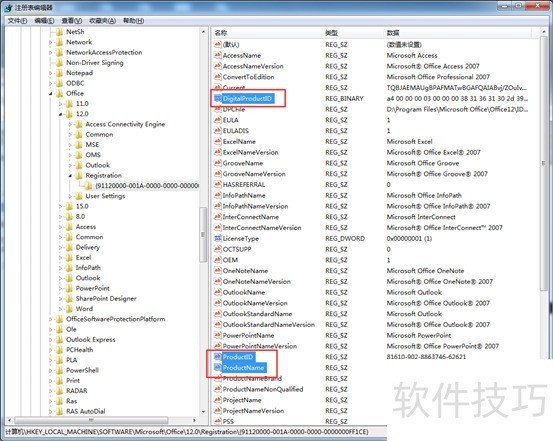This screenshot has height=441, width=553.
Task: Select the MSE folder icon
Action: coord(79,145)
